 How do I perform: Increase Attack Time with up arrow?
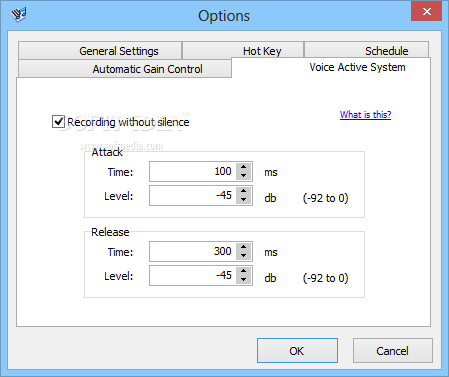[244, 167]
